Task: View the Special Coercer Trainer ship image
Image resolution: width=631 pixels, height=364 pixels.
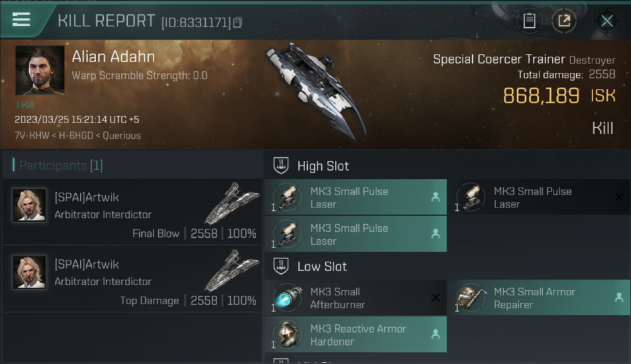Action: pos(315,90)
